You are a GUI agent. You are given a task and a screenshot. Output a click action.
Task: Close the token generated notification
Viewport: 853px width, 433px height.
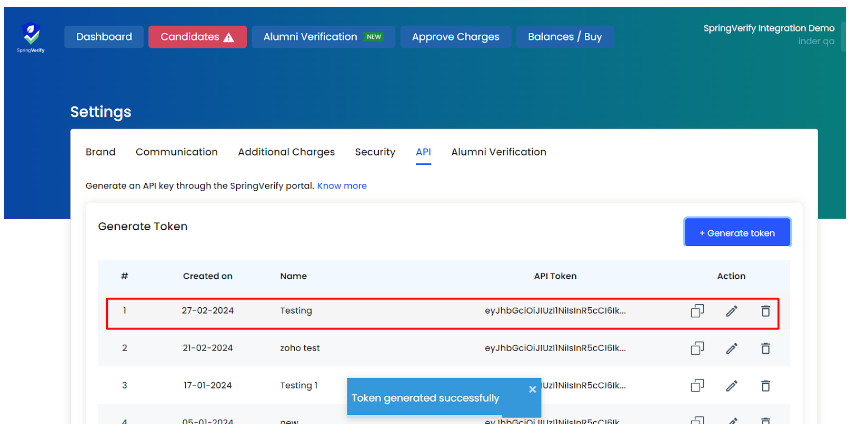(x=532, y=389)
